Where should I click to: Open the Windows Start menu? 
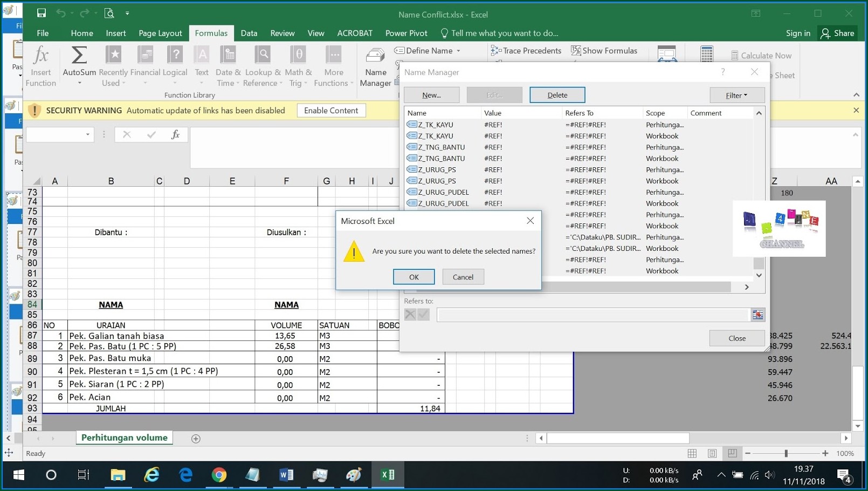coord(19,475)
